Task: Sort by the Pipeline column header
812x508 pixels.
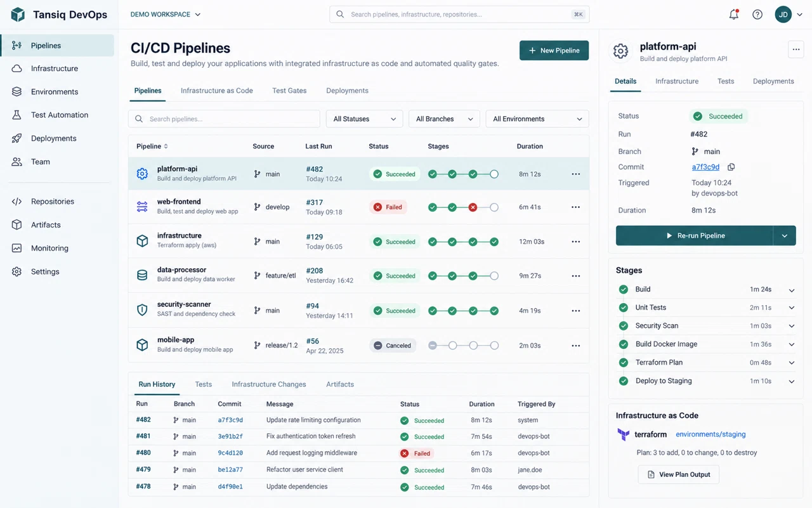Action: (x=152, y=146)
